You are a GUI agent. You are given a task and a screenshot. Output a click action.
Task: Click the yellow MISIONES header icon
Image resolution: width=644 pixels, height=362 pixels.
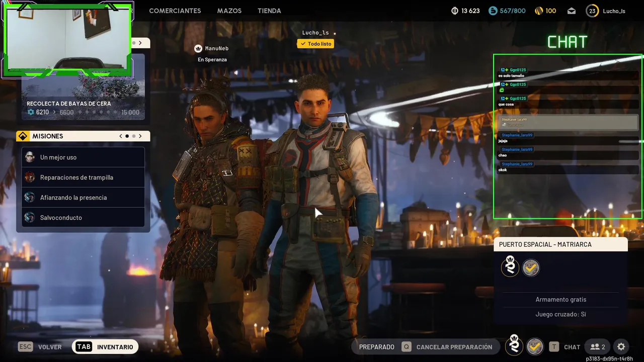click(x=23, y=136)
